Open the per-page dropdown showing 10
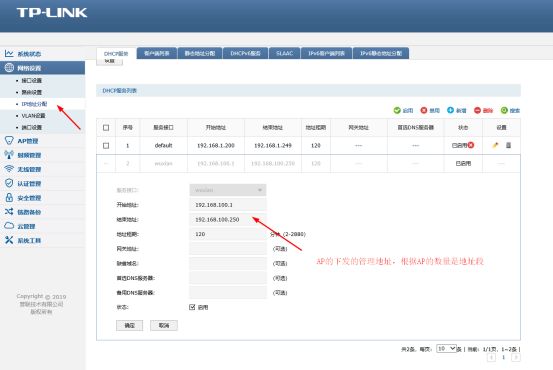 click(446, 348)
